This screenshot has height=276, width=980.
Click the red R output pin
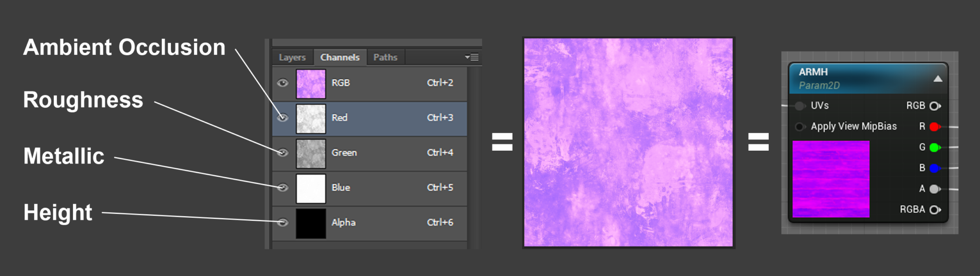point(934,127)
